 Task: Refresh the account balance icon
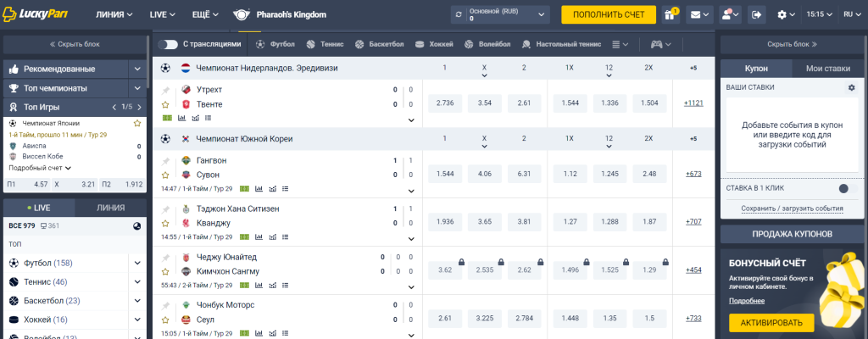(x=459, y=14)
